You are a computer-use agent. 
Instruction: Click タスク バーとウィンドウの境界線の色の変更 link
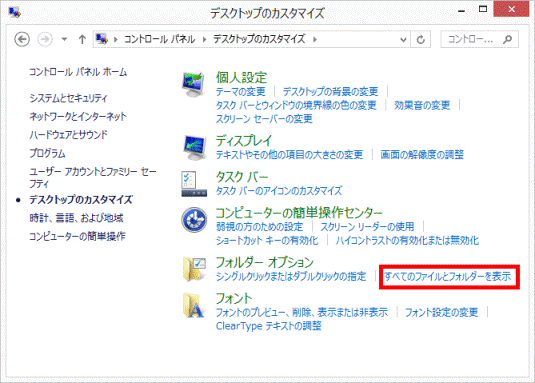[296, 105]
